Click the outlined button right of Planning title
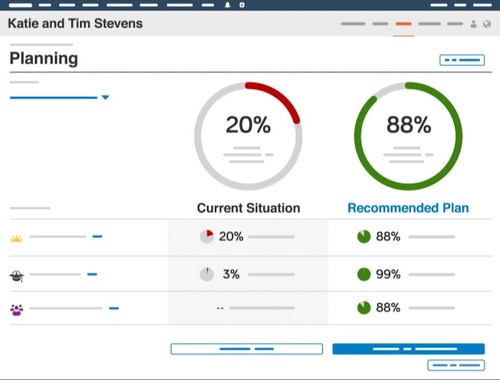This screenshot has width=500, height=380. point(462,60)
